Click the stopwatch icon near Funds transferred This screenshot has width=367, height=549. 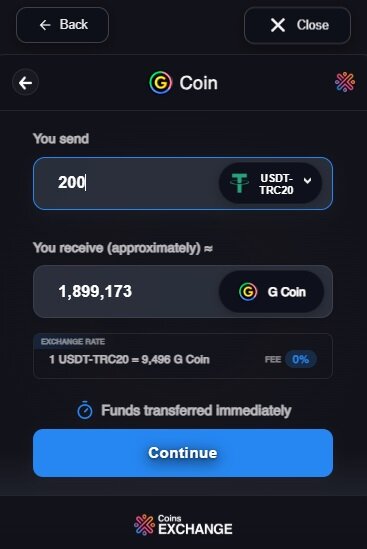[x=85, y=410]
